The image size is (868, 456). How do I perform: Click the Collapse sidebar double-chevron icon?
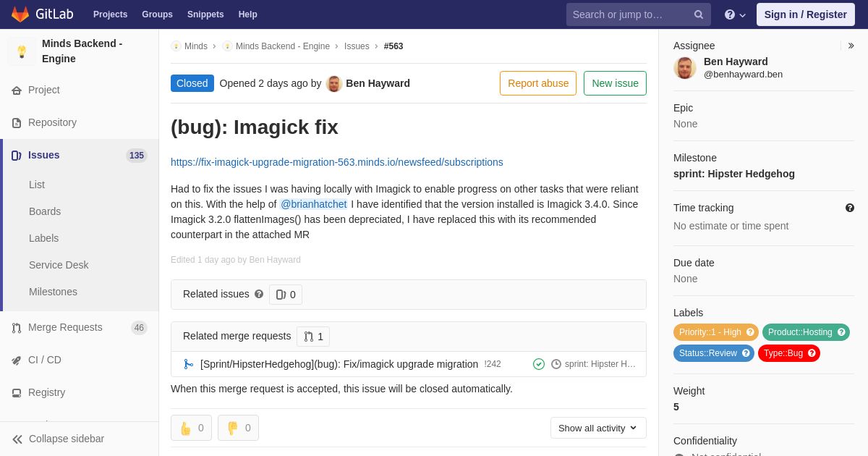coord(17,439)
